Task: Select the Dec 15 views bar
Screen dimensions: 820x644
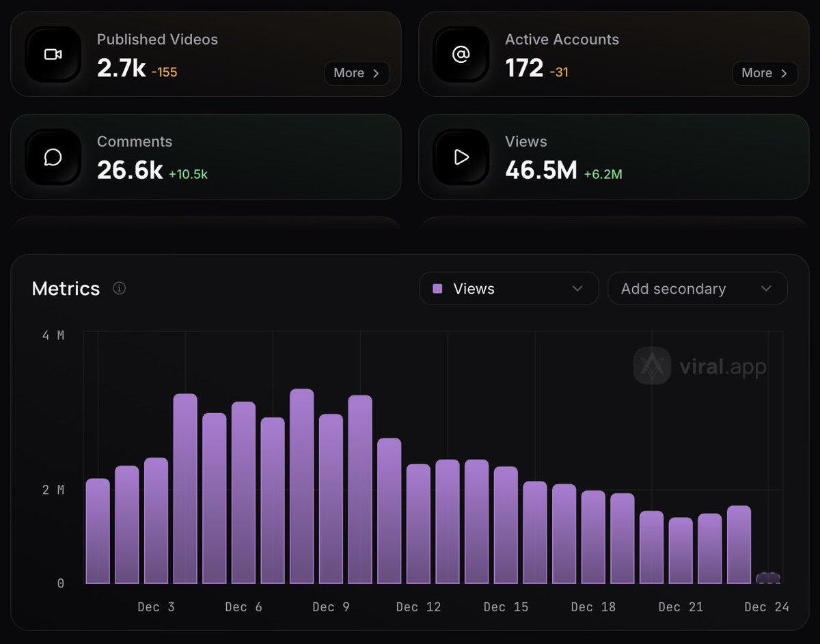Action: 506,525
